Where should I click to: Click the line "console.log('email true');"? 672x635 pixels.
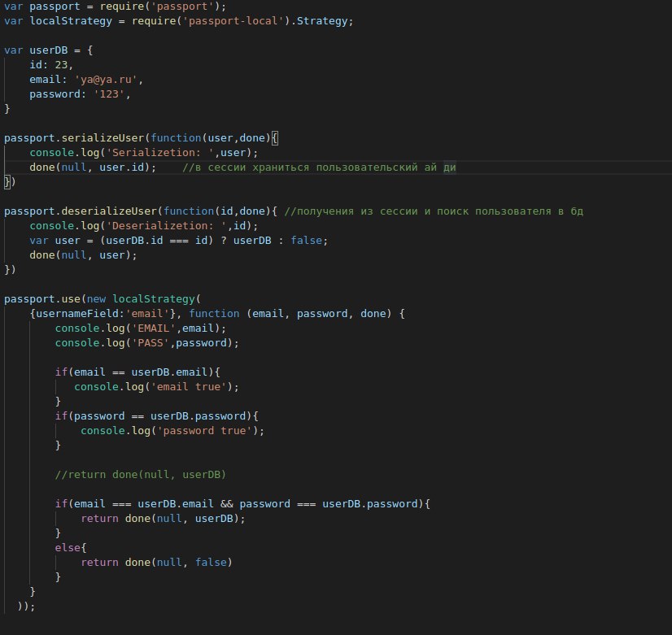(x=156, y=387)
